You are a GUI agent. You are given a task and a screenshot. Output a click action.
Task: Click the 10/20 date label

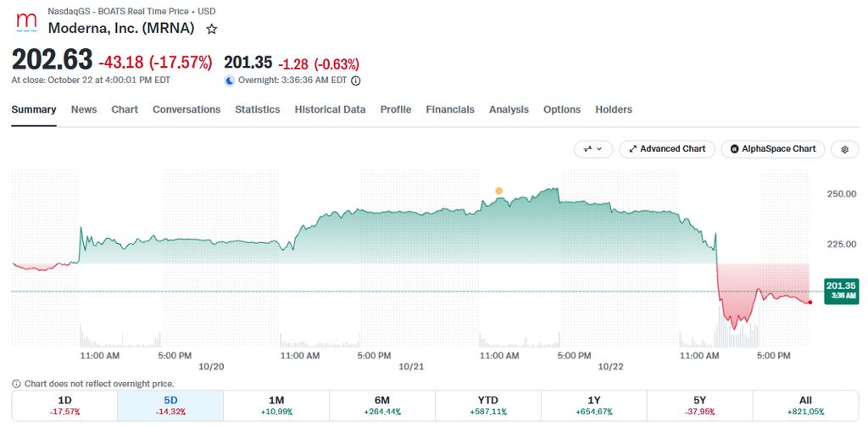(x=213, y=366)
